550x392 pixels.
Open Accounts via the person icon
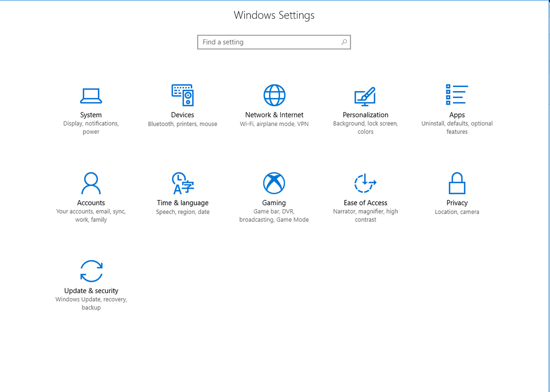(x=91, y=183)
